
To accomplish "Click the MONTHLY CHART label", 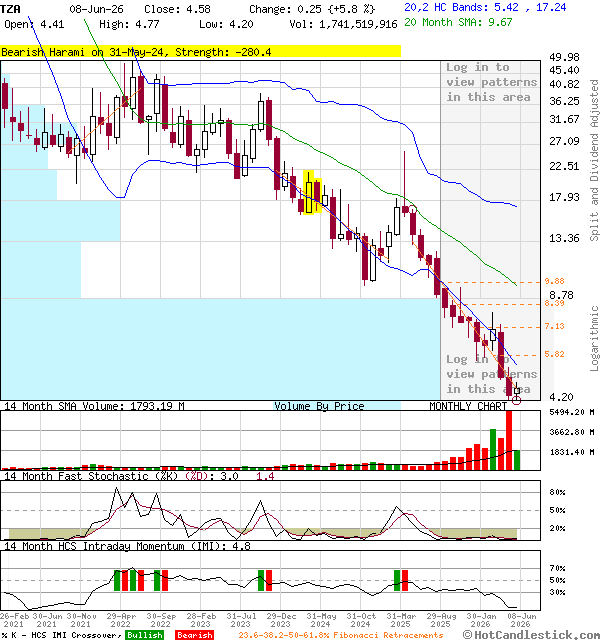I will [468, 406].
